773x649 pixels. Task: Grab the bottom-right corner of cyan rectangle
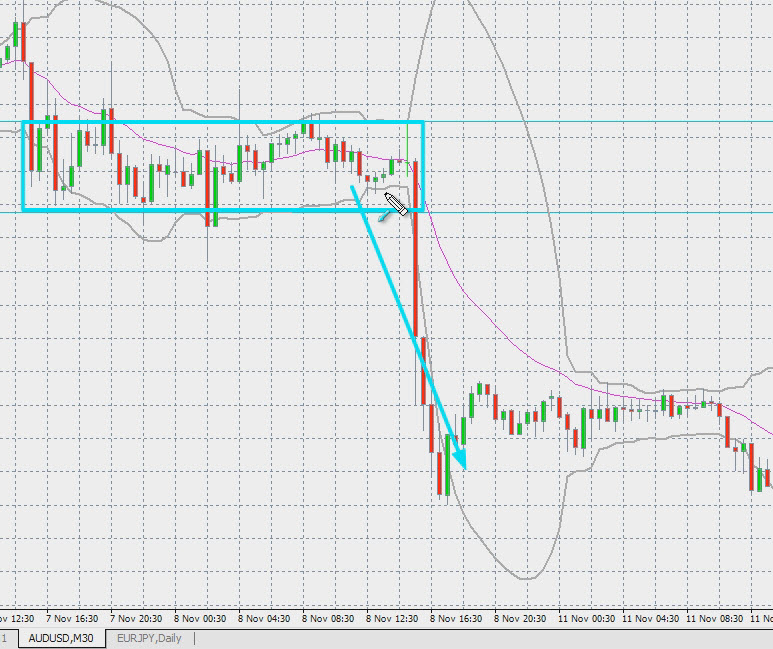click(423, 209)
